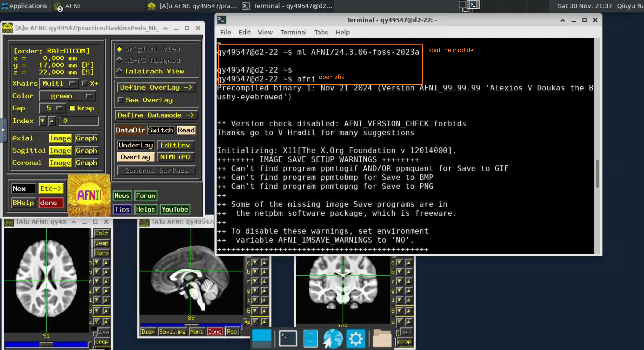Open the Terminal menu in the menu bar
Screen dimensions: 644x350
pos(293,32)
